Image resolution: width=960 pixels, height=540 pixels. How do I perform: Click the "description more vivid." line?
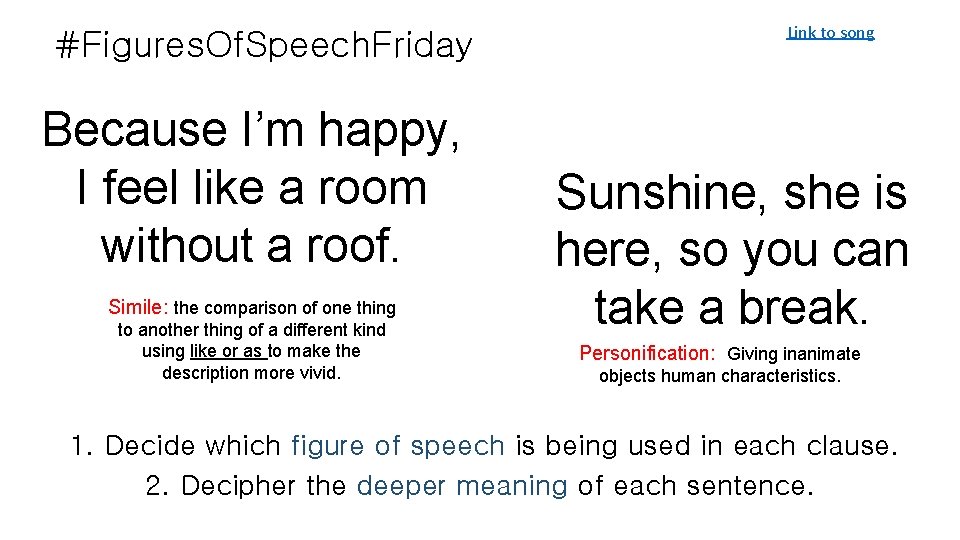click(251, 373)
